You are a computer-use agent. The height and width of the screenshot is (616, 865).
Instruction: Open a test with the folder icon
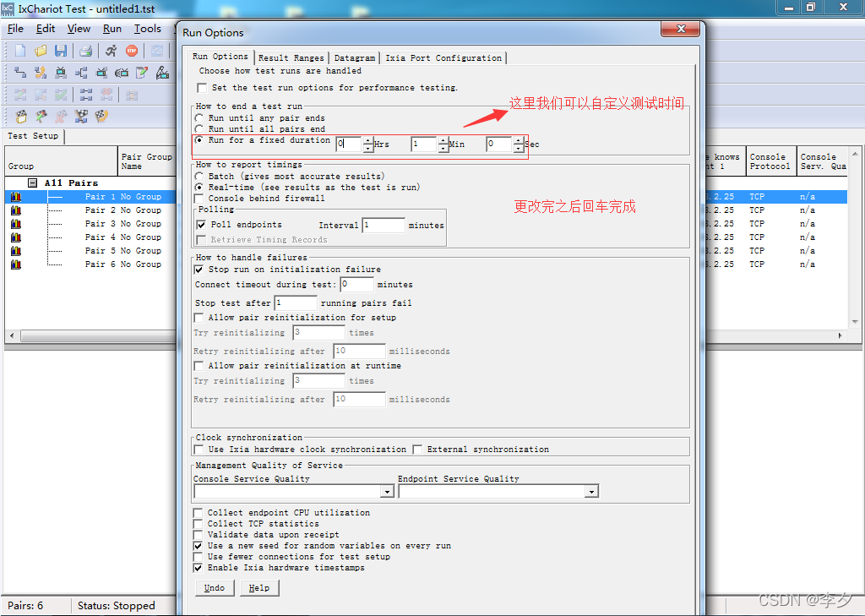[x=40, y=51]
